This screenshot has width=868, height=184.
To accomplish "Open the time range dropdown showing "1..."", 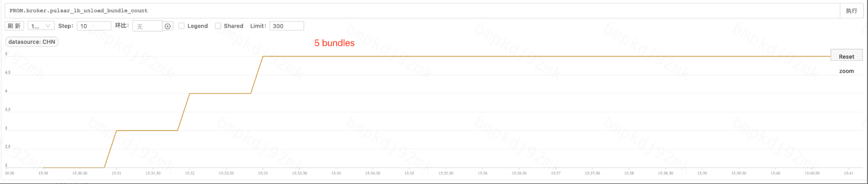I will click(x=41, y=26).
